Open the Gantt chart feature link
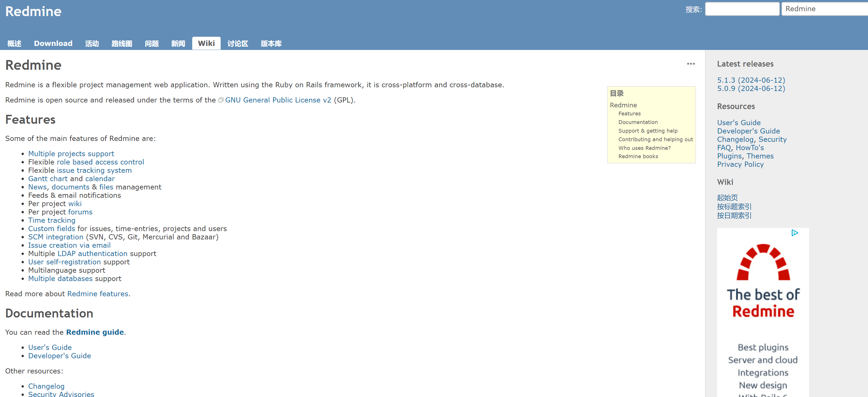Image resolution: width=868 pixels, height=397 pixels. [47, 179]
